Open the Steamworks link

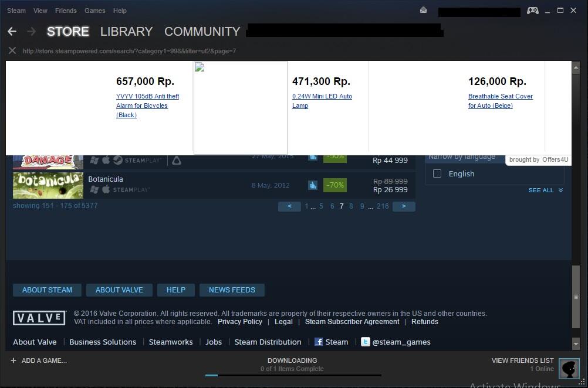pyautogui.click(x=171, y=342)
